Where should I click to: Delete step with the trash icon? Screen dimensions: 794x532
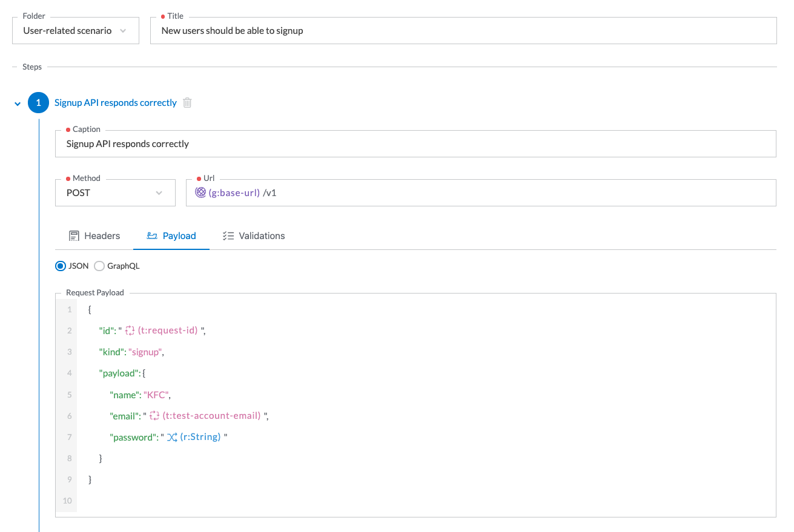[188, 103]
